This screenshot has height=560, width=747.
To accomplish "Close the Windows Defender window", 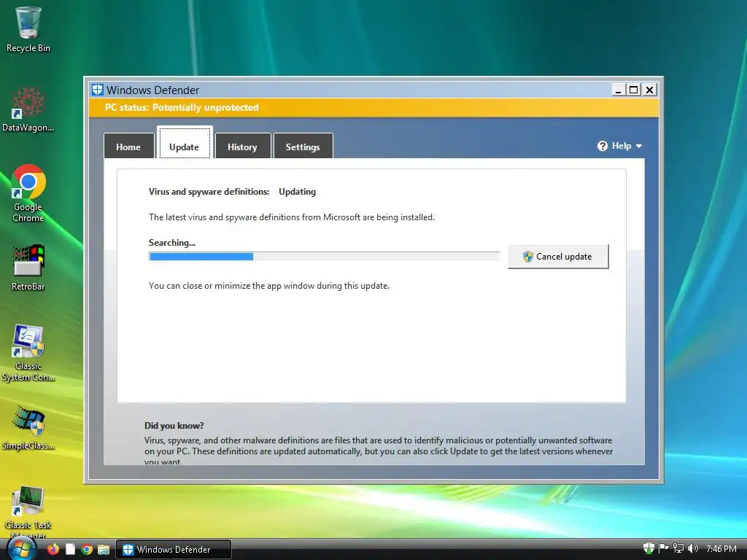I will click(649, 90).
